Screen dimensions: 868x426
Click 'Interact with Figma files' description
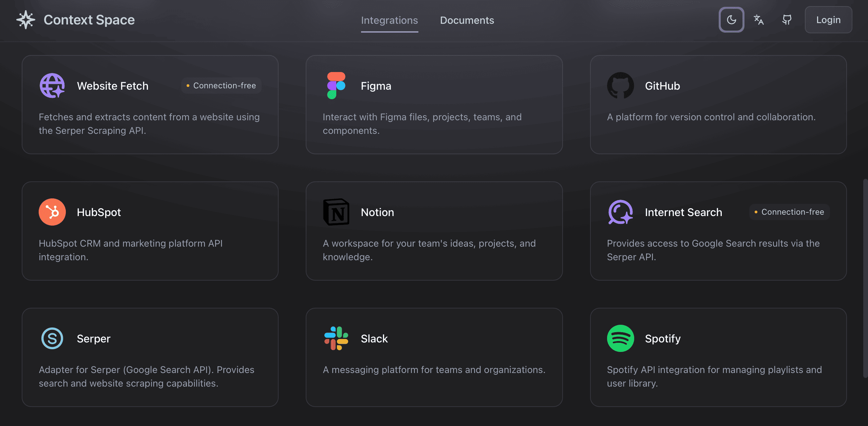click(x=422, y=124)
